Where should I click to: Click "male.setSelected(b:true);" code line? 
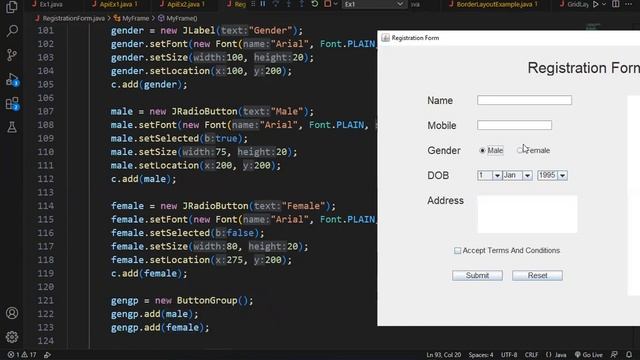pyautogui.click(x=179, y=138)
